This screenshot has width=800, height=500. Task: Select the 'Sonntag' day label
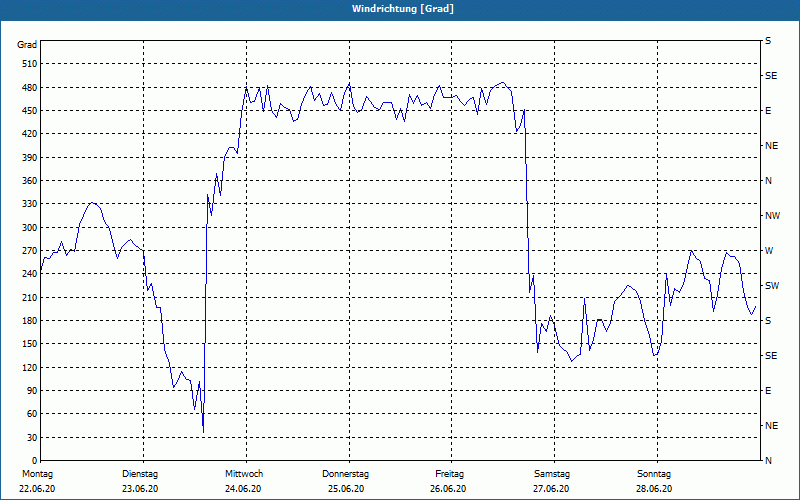[x=654, y=474]
